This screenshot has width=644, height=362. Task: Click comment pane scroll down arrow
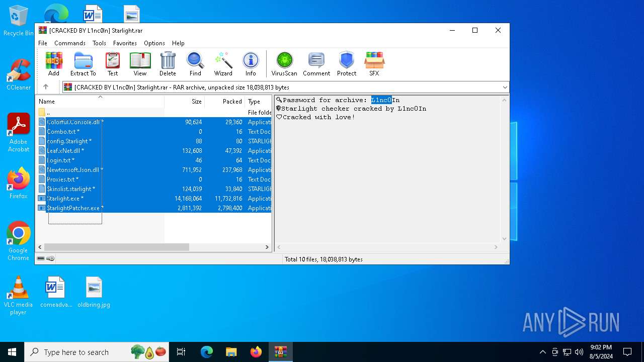505,239
